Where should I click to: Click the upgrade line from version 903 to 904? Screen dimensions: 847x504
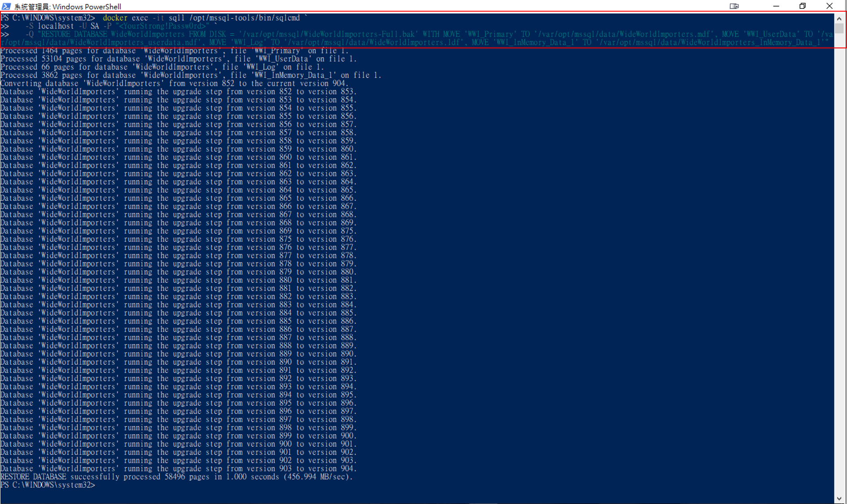pyautogui.click(x=178, y=469)
